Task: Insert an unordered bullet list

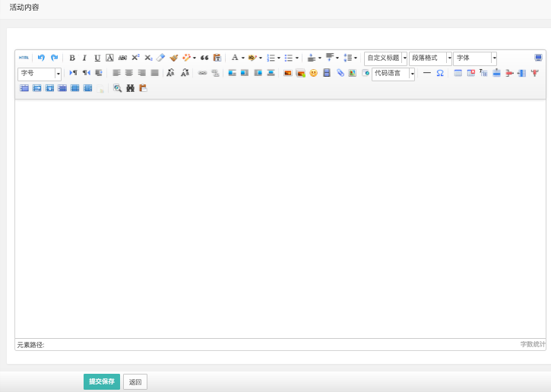Action: click(x=289, y=58)
